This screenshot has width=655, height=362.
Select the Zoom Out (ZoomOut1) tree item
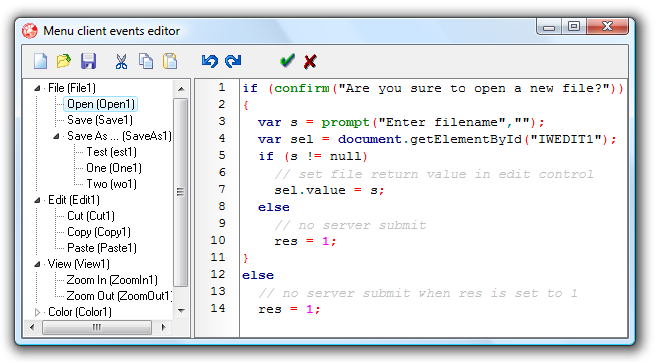[119, 296]
